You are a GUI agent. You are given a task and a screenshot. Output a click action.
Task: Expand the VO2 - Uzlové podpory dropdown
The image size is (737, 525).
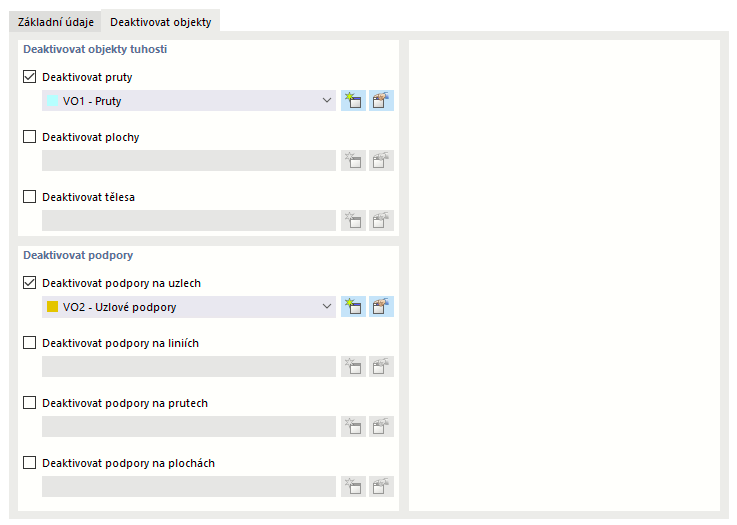click(x=327, y=307)
